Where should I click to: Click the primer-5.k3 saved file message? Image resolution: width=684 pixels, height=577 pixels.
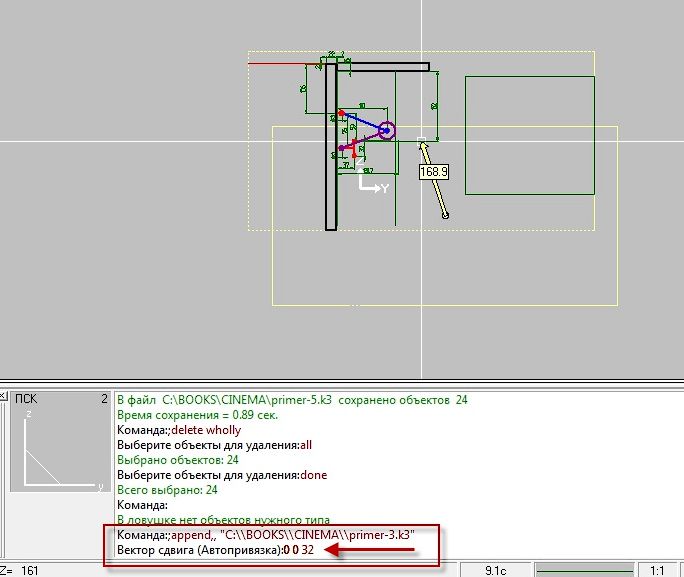[292, 400]
